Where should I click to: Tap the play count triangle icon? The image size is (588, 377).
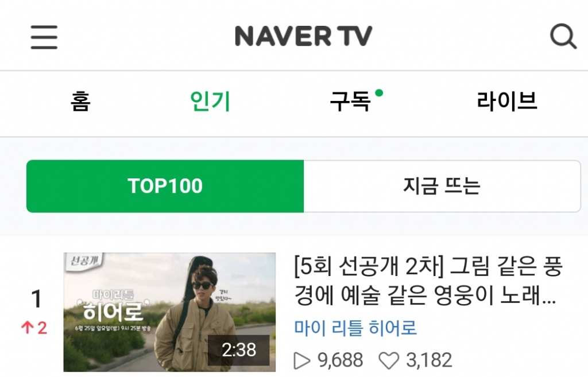click(x=302, y=360)
